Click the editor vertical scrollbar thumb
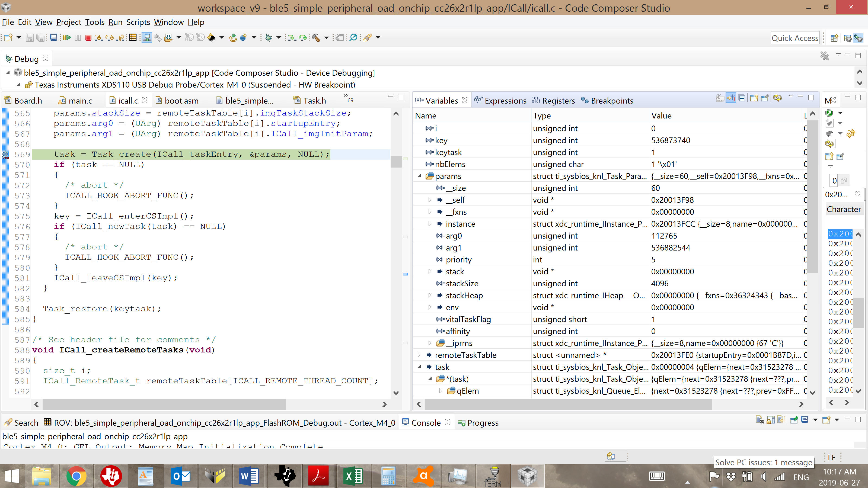Screen dimensions: 868x488 [x=396, y=161]
